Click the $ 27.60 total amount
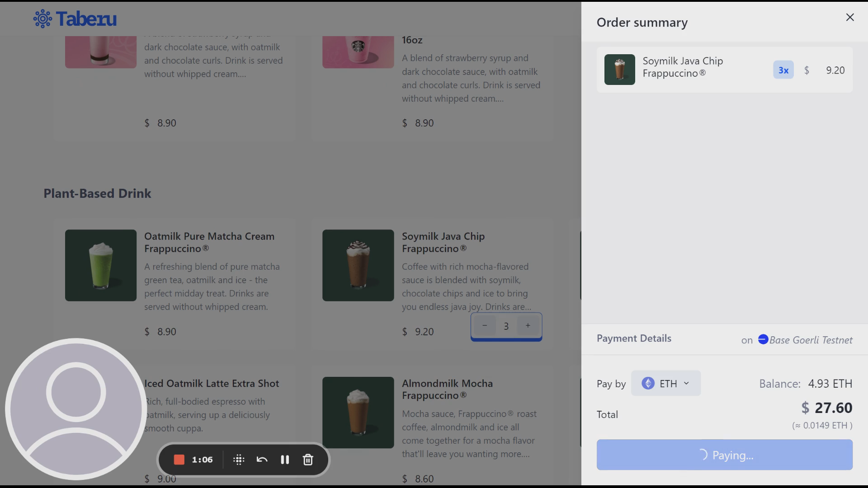This screenshot has width=868, height=488. [827, 408]
